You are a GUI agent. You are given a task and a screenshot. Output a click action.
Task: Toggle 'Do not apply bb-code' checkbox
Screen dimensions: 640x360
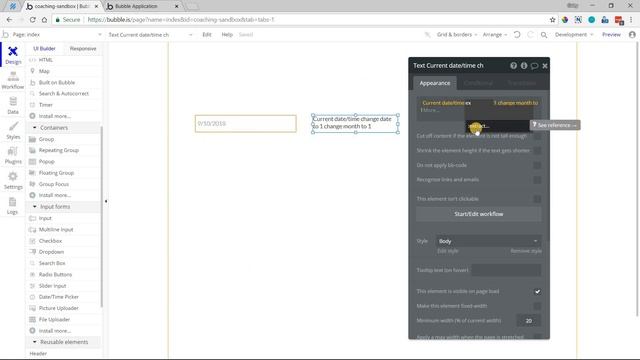[x=537, y=166]
